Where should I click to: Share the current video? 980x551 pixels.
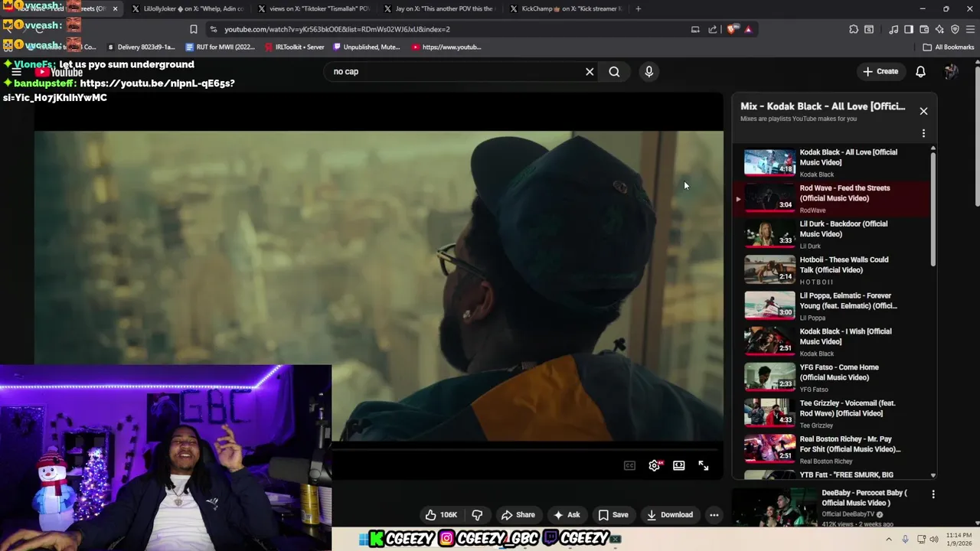pos(518,515)
